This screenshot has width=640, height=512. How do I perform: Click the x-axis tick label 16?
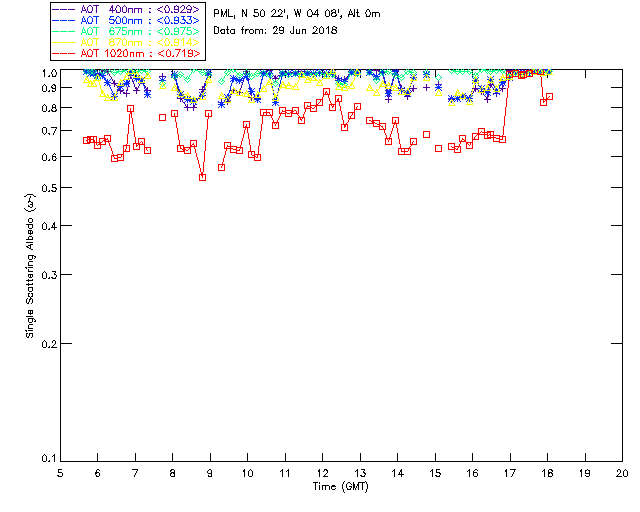click(x=472, y=473)
